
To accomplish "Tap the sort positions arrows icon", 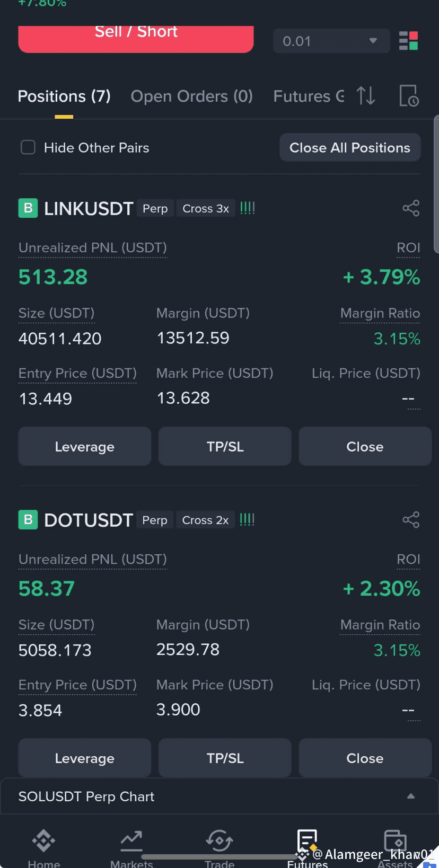I will [x=366, y=96].
